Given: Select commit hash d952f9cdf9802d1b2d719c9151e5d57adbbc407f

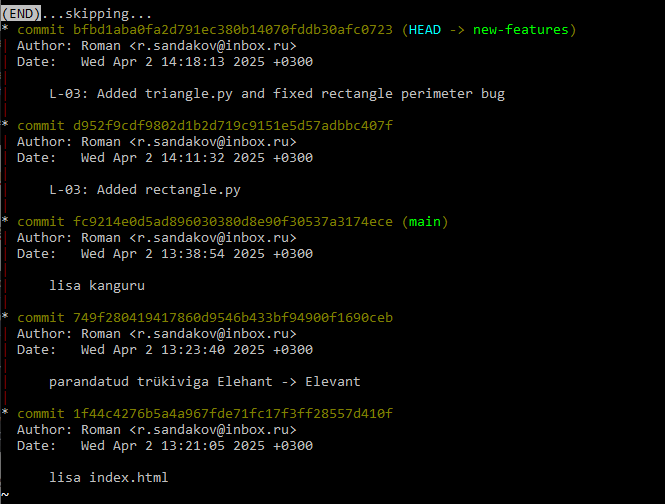Looking at the screenshot, I should coord(233,126).
